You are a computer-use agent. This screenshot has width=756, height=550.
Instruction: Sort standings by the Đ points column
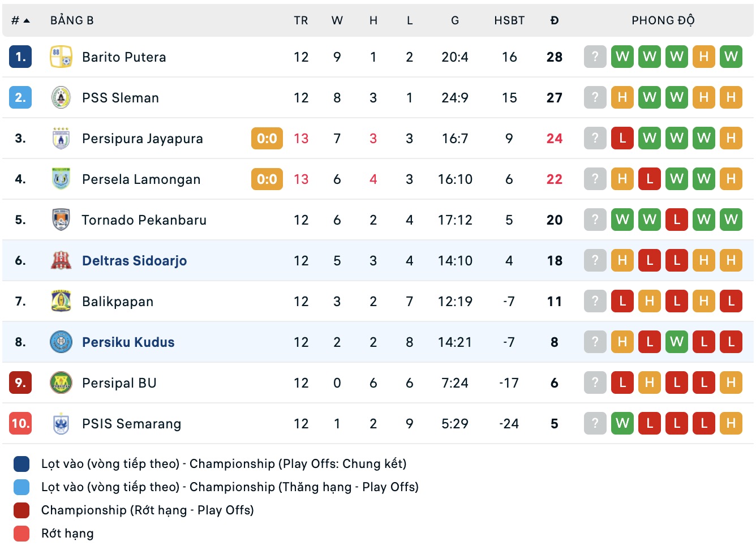555,21
